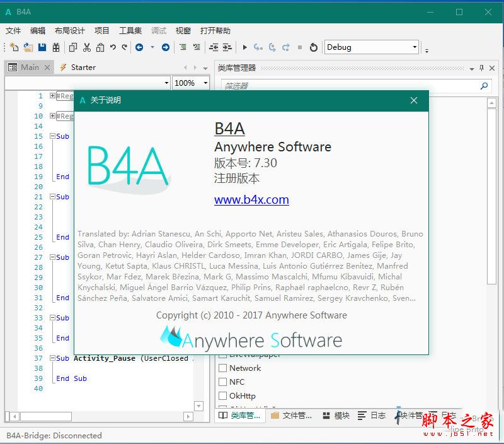Screen dimensions: 504x444
Task: Open the www.b4x.com link
Action: point(251,200)
